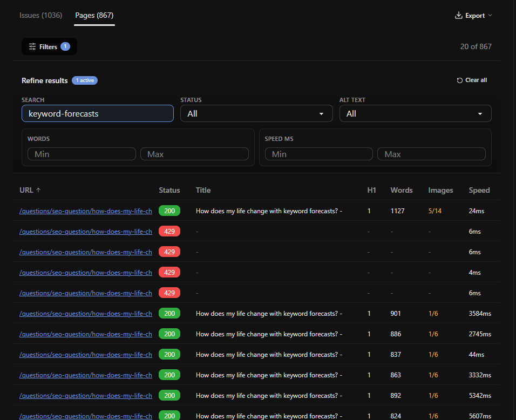
Task: Open the Alt Text dropdown
Action: pos(415,113)
